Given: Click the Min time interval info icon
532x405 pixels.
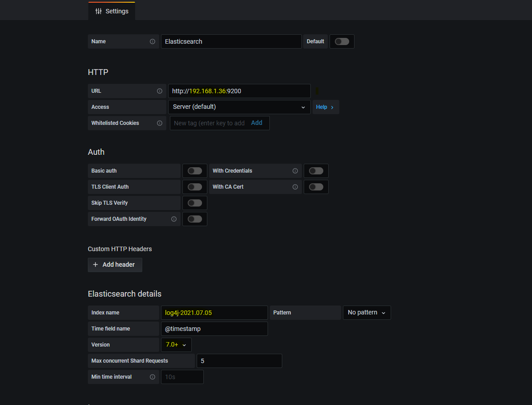Looking at the screenshot, I should tap(153, 377).
